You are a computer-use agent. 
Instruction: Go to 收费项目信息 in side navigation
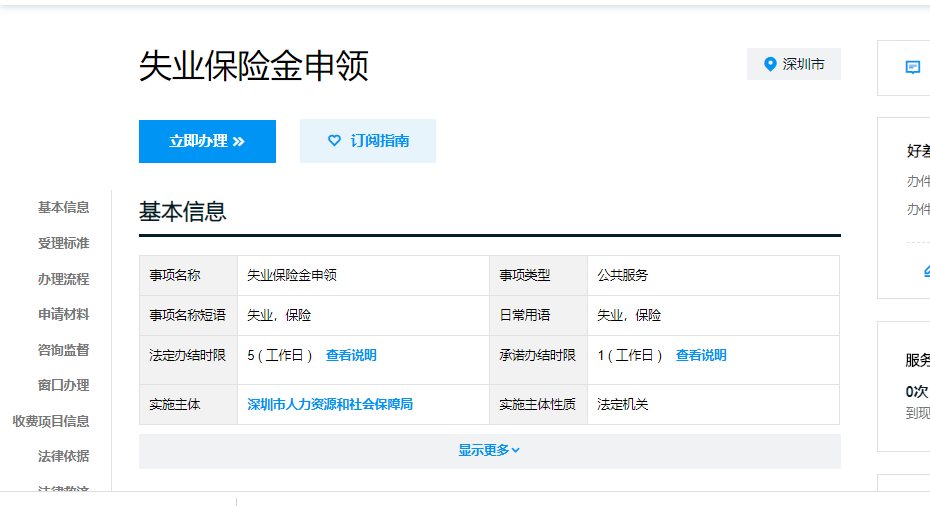pyautogui.click(x=51, y=421)
